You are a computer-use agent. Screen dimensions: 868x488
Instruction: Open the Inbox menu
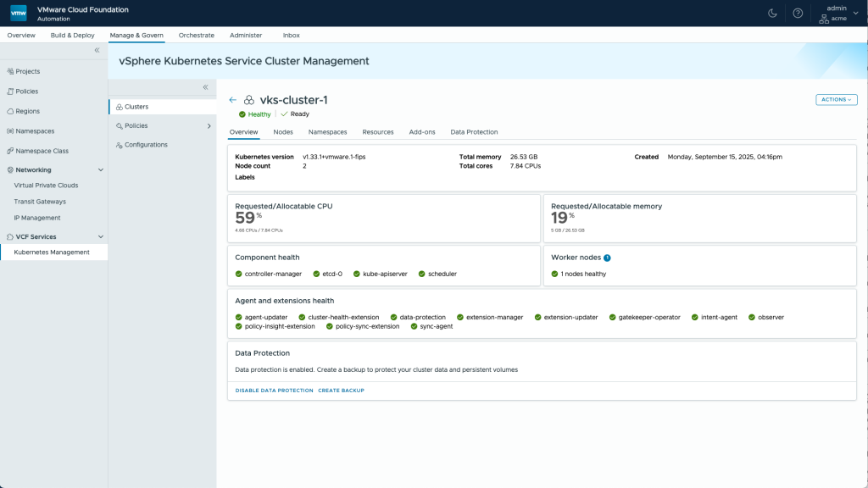tap(292, 36)
